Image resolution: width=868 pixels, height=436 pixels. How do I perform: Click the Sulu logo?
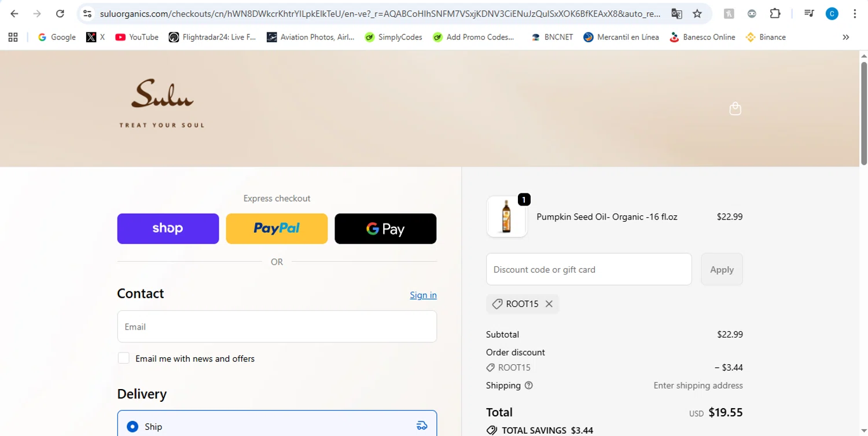pos(162,103)
